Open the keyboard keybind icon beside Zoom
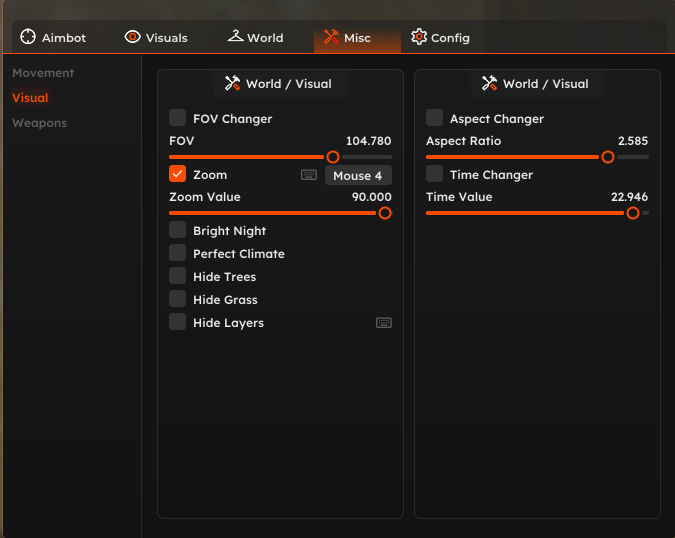This screenshot has height=538, width=675. click(x=309, y=175)
